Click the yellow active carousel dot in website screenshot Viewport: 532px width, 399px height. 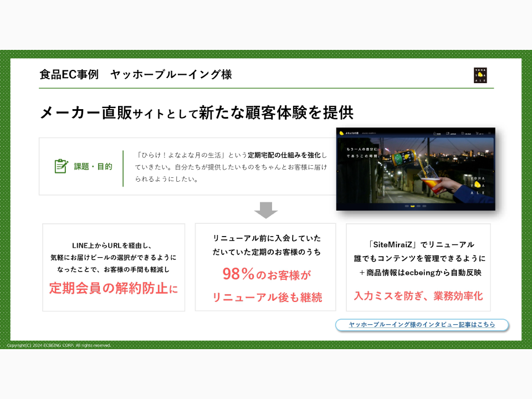412,206
